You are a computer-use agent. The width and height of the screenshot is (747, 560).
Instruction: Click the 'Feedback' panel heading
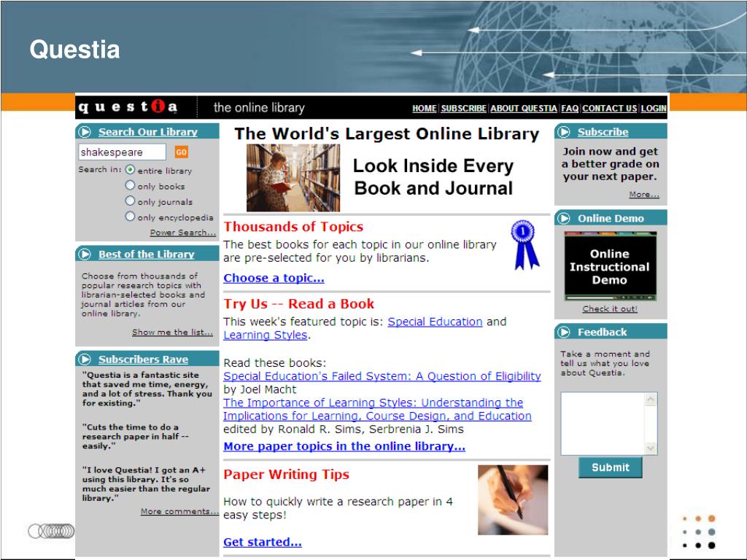602,332
